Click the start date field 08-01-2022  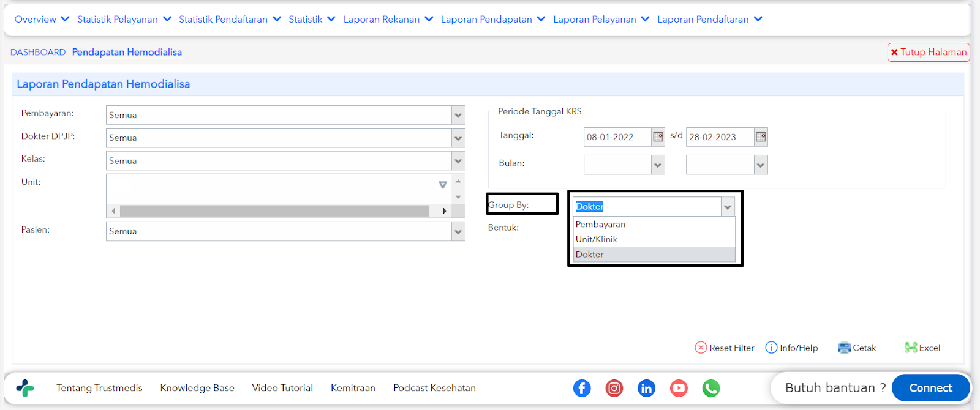[617, 137]
